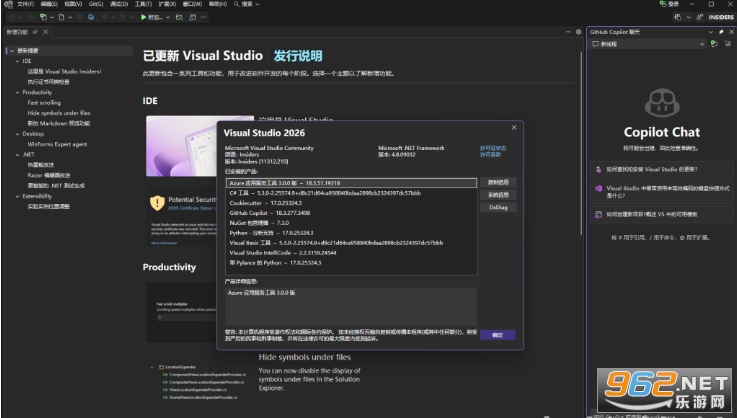737x418 pixels.
Task: Click the Visual Studio logo icon in title bar
Action: [8, 4]
